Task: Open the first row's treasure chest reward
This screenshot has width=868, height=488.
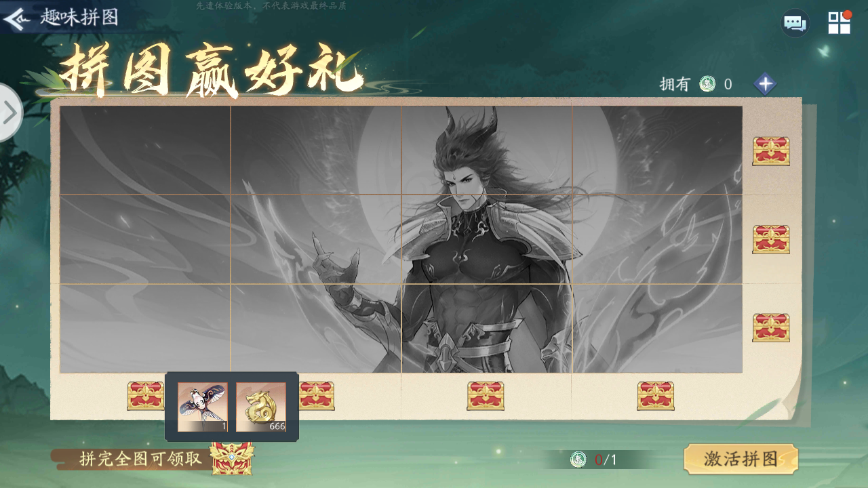Action: click(771, 151)
